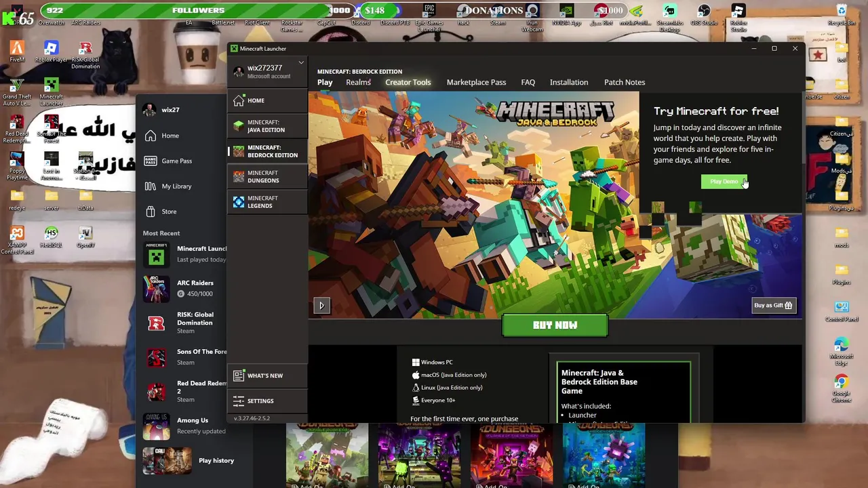Open NVIDIA App desktop shortcut
The image size is (868, 488).
click(x=566, y=15)
